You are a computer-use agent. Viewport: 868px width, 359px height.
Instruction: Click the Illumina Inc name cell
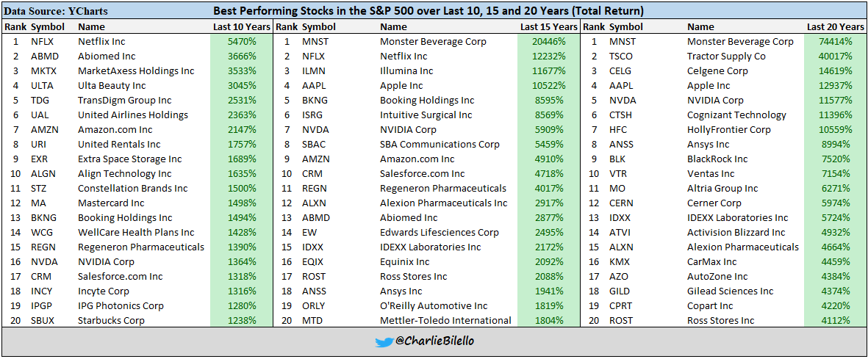tap(406, 71)
